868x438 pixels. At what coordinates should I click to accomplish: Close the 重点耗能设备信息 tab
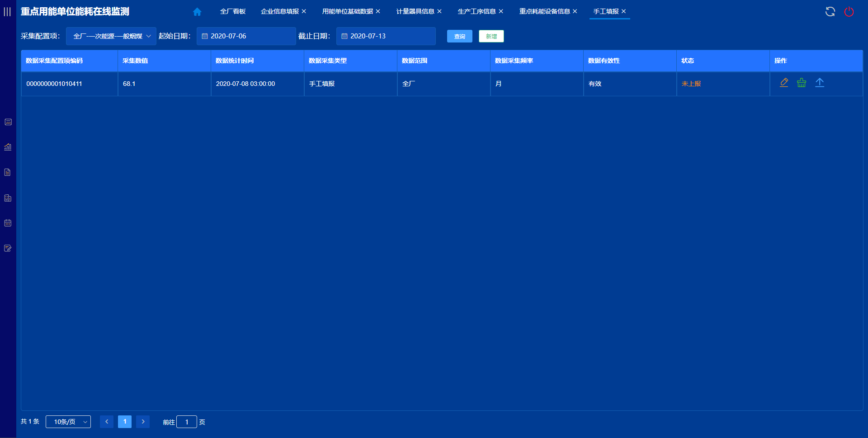[575, 11]
